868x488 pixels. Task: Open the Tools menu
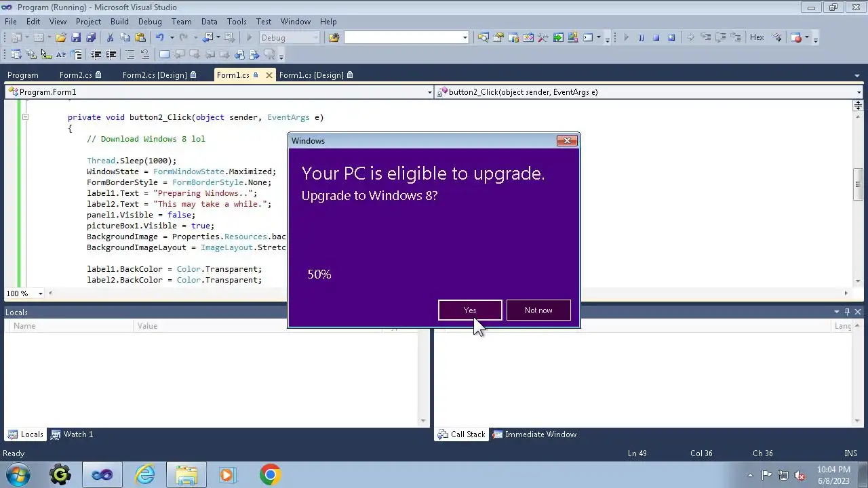point(237,22)
